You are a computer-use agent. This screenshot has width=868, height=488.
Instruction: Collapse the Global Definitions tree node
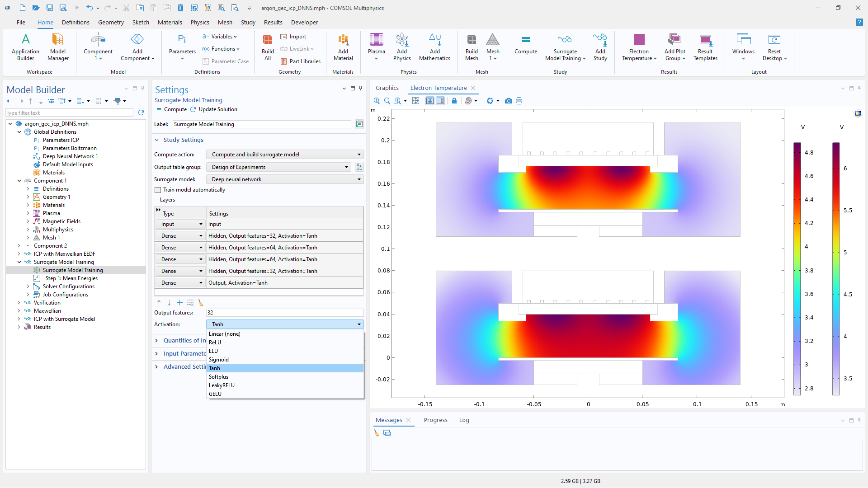(x=19, y=132)
